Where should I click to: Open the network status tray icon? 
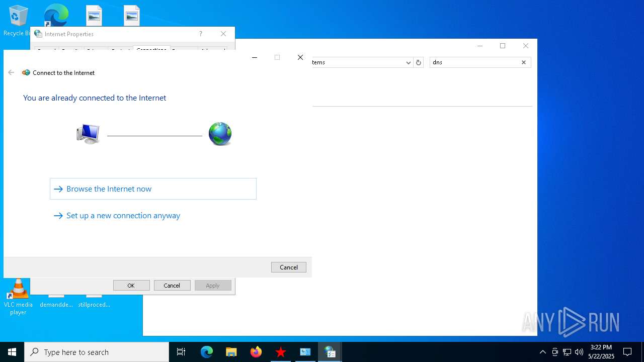(x=567, y=352)
